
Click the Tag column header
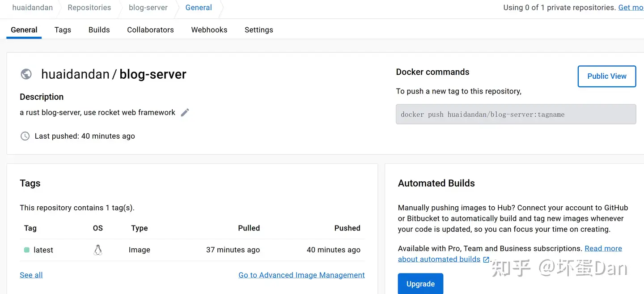[x=30, y=228]
